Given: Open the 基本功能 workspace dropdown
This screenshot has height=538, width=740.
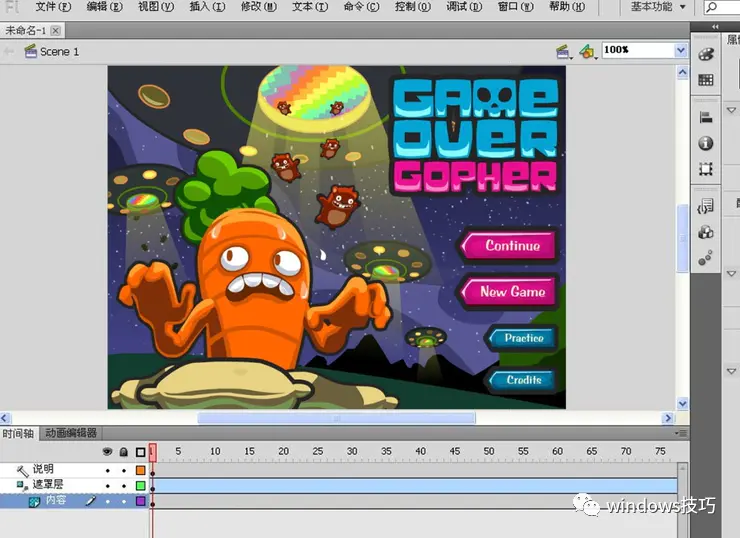Looking at the screenshot, I should (x=658, y=7).
